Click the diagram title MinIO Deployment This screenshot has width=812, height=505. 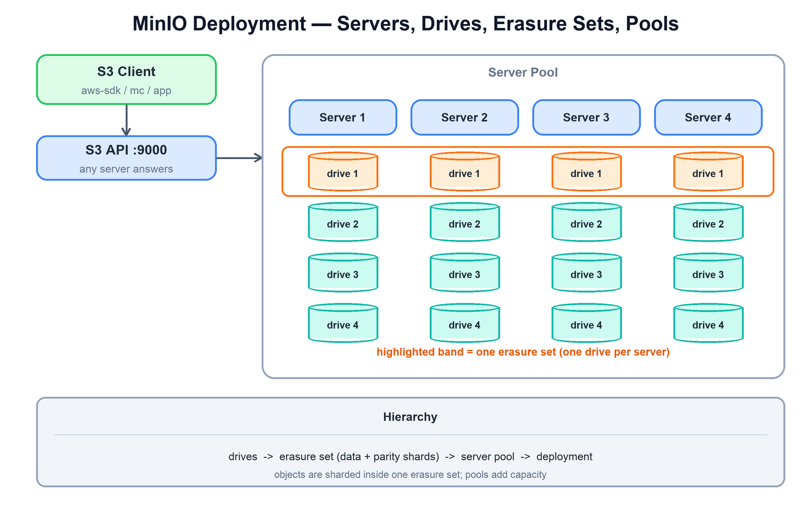click(406, 24)
